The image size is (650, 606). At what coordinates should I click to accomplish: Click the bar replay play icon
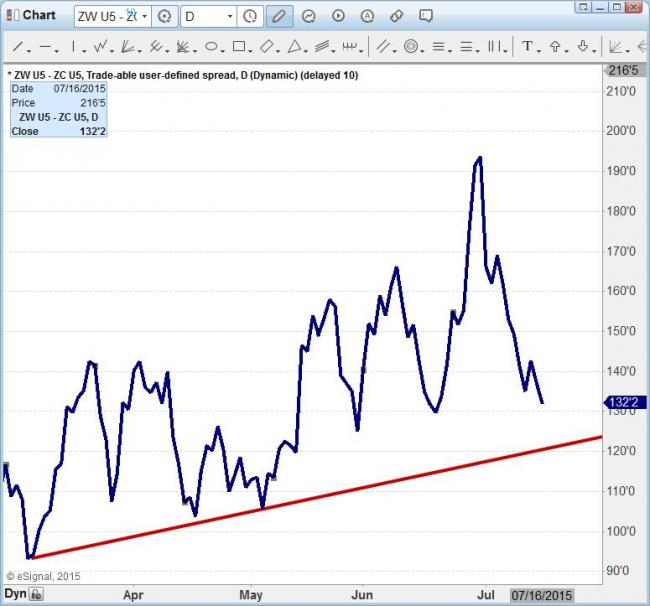pos(338,16)
